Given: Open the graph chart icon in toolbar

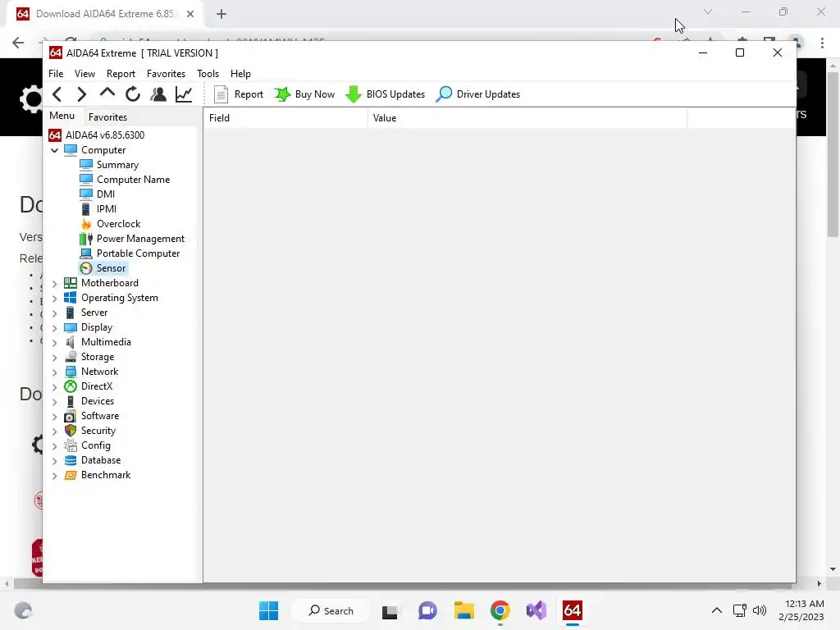Looking at the screenshot, I should (184, 94).
